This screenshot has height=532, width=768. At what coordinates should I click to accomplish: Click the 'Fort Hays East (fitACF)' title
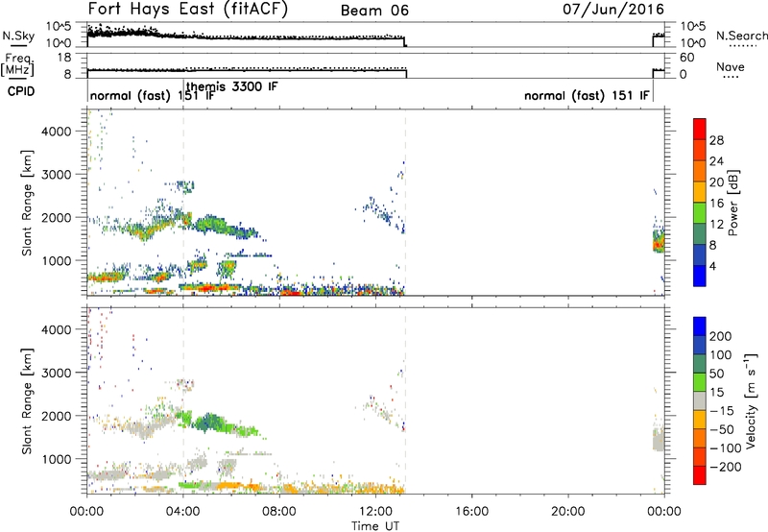[x=187, y=10]
